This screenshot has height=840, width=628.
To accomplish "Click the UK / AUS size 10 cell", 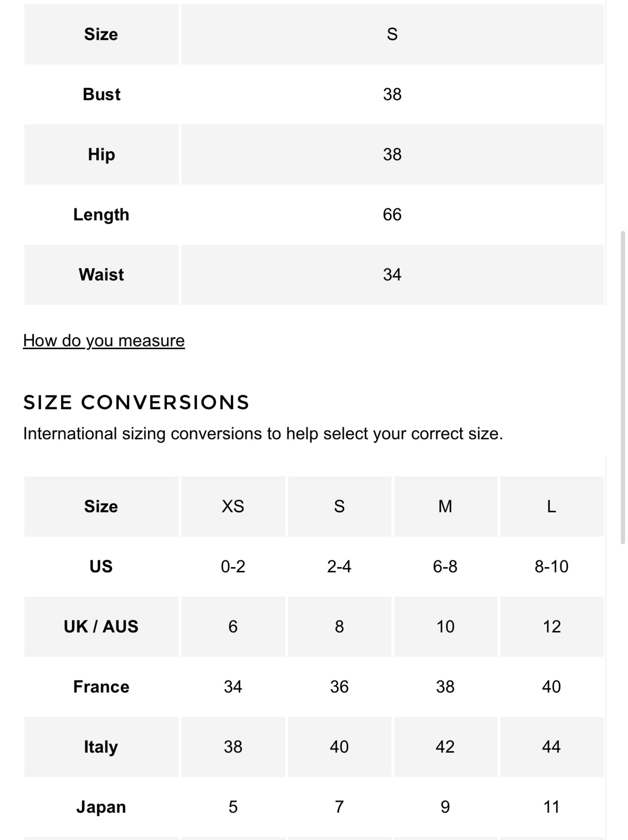I will [445, 627].
